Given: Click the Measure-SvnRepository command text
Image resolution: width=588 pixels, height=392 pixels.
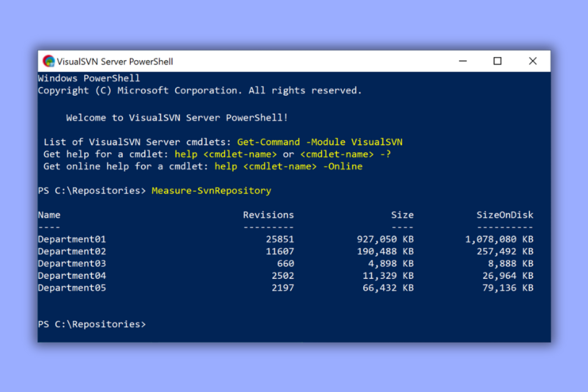Looking at the screenshot, I should click(211, 191).
